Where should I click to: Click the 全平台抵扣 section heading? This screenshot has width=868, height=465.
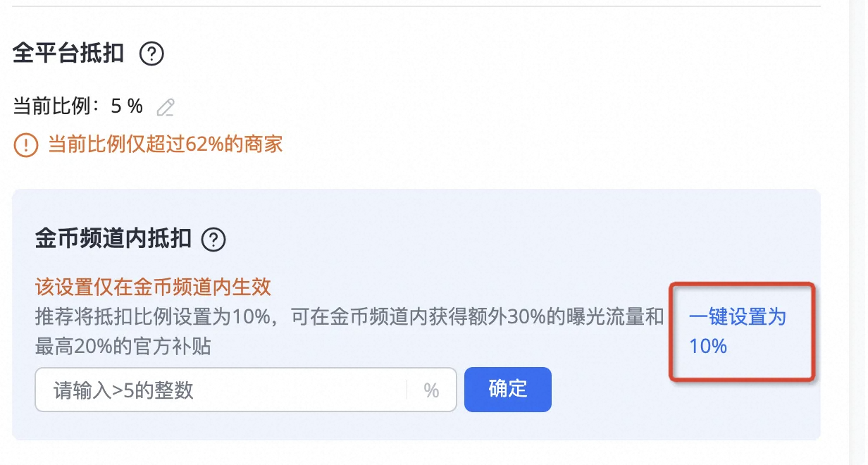pos(68,54)
